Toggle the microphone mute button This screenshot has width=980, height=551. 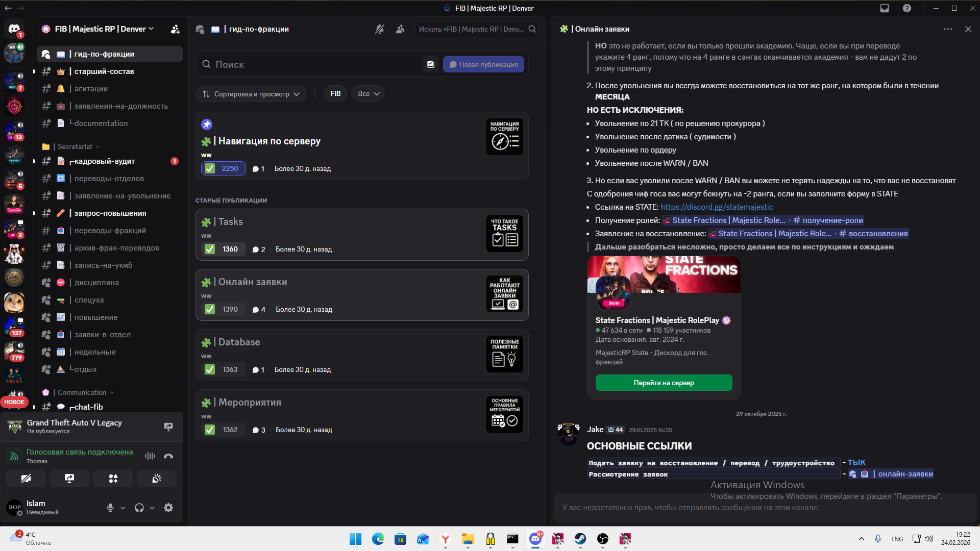(x=110, y=508)
